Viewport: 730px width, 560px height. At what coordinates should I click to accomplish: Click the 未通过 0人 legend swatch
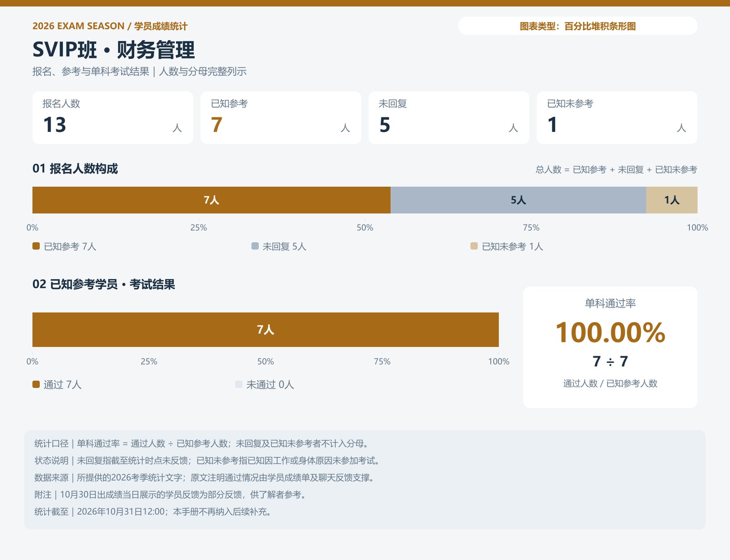click(239, 384)
